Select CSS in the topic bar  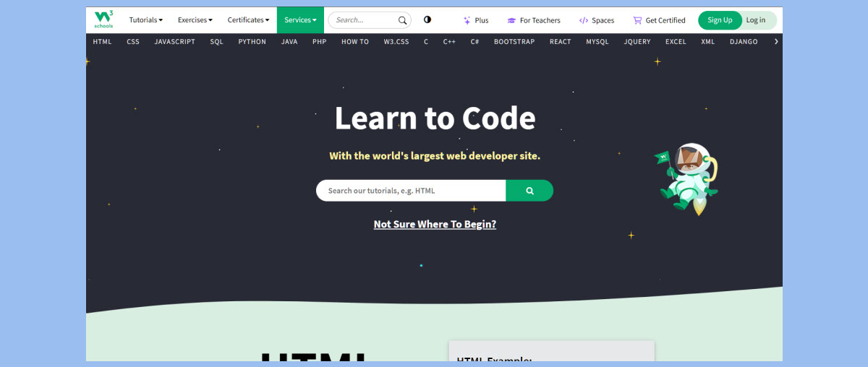tap(133, 42)
